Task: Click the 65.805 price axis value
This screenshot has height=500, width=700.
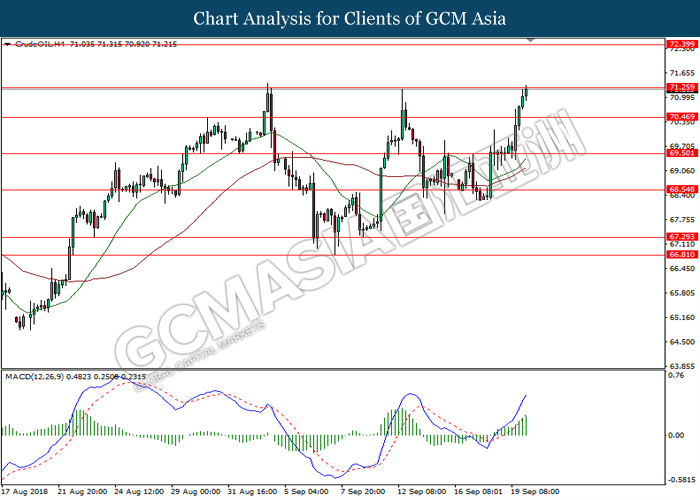Action: click(x=683, y=293)
